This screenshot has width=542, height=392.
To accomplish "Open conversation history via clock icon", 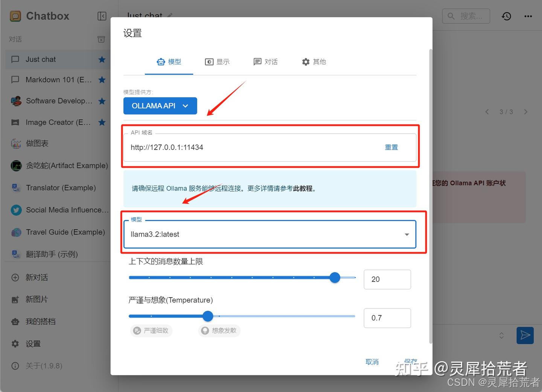I will (x=506, y=16).
